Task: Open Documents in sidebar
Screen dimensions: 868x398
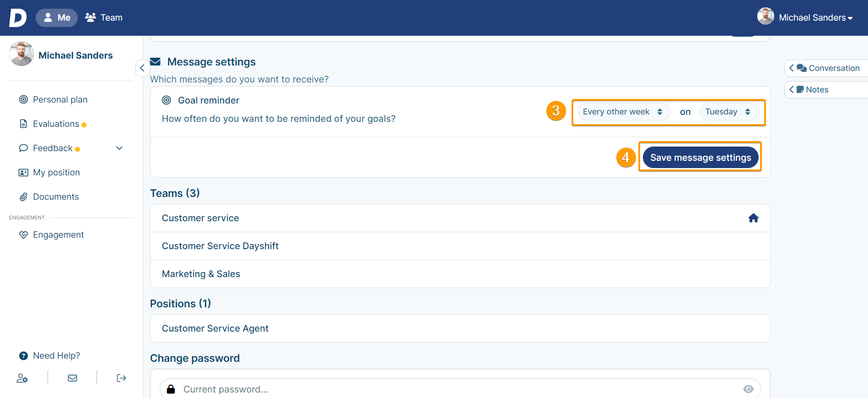Action: pos(56,196)
